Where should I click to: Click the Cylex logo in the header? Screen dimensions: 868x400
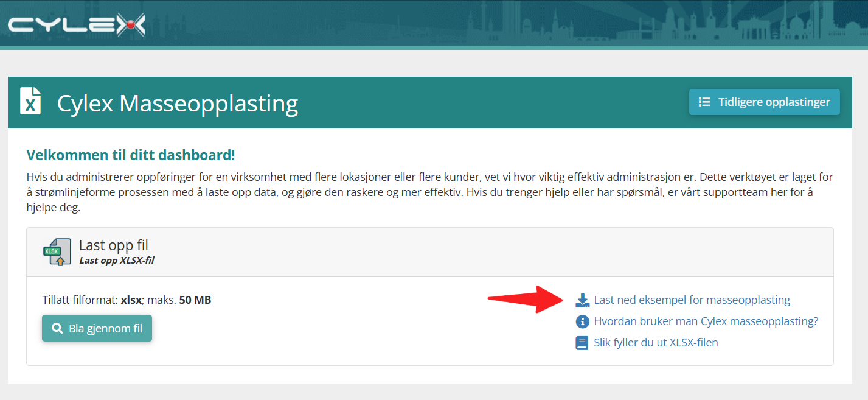click(x=76, y=24)
